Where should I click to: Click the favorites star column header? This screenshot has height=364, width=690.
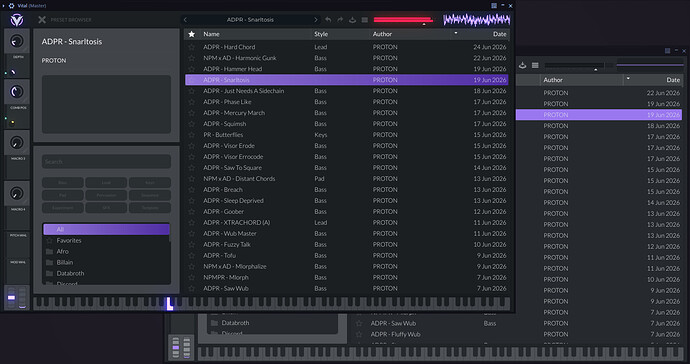coord(191,34)
